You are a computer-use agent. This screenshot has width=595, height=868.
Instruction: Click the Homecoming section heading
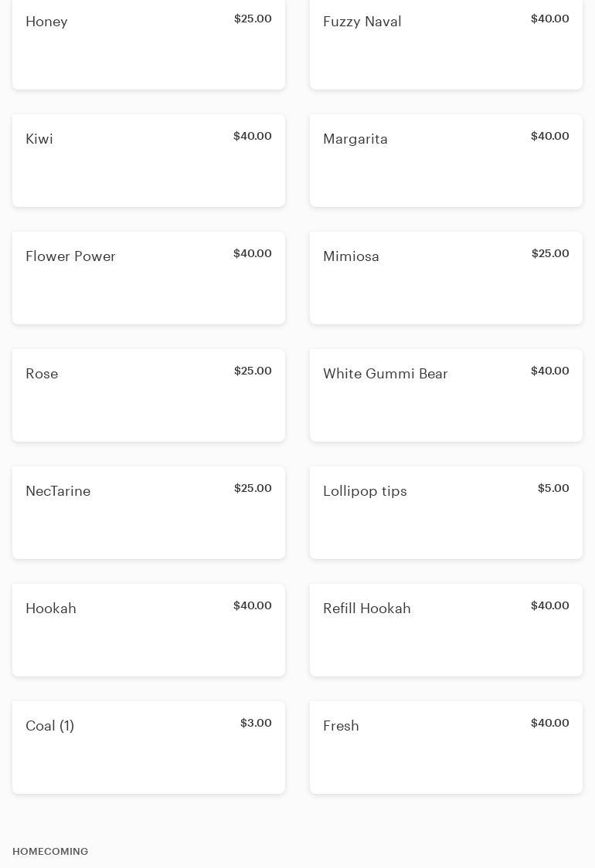pyautogui.click(x=50, y=851)
